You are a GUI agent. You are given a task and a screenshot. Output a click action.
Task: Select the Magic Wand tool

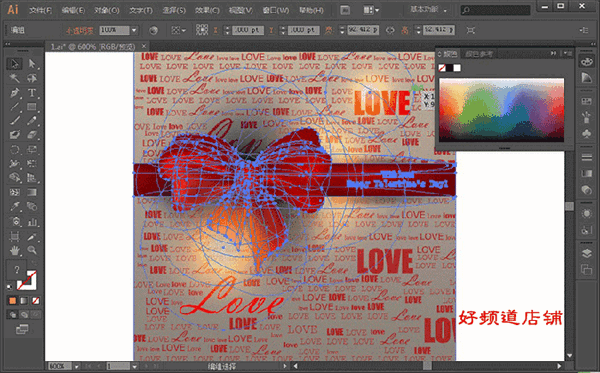14,78
